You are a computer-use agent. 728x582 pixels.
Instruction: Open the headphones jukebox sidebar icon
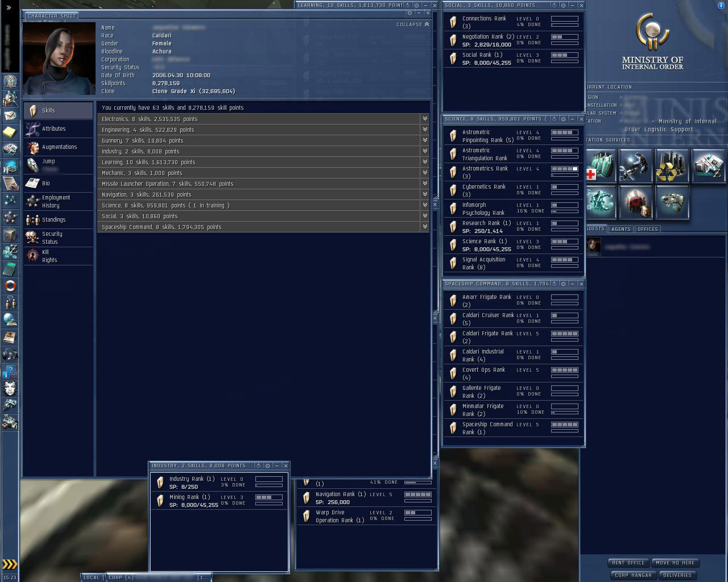click(10, 354)
